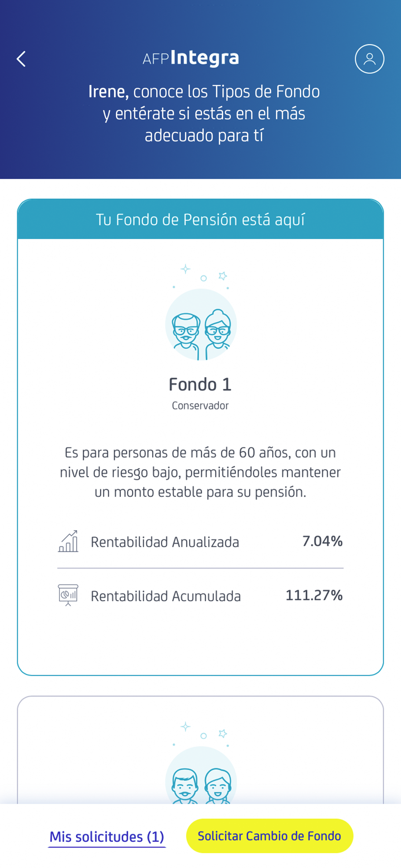Tap the Fondo 1 description paragraph
Viewport: 401px width, 868px height.
coord(200,472)
